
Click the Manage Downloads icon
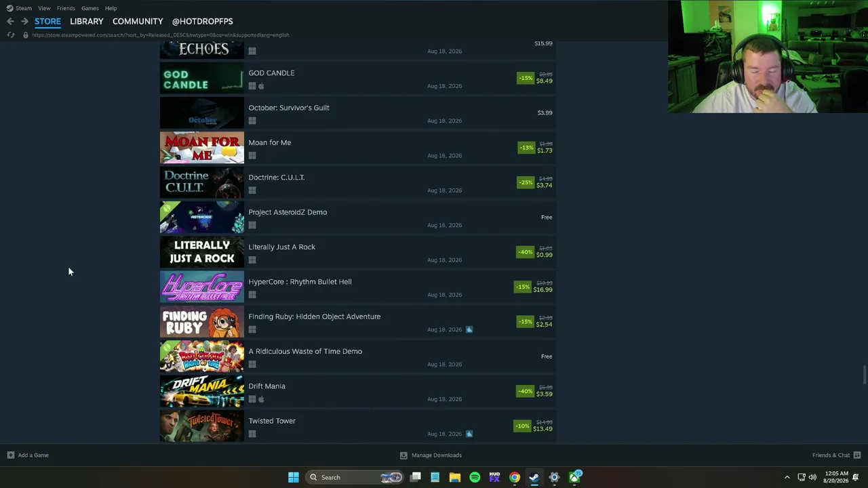[x=403, y=455]
